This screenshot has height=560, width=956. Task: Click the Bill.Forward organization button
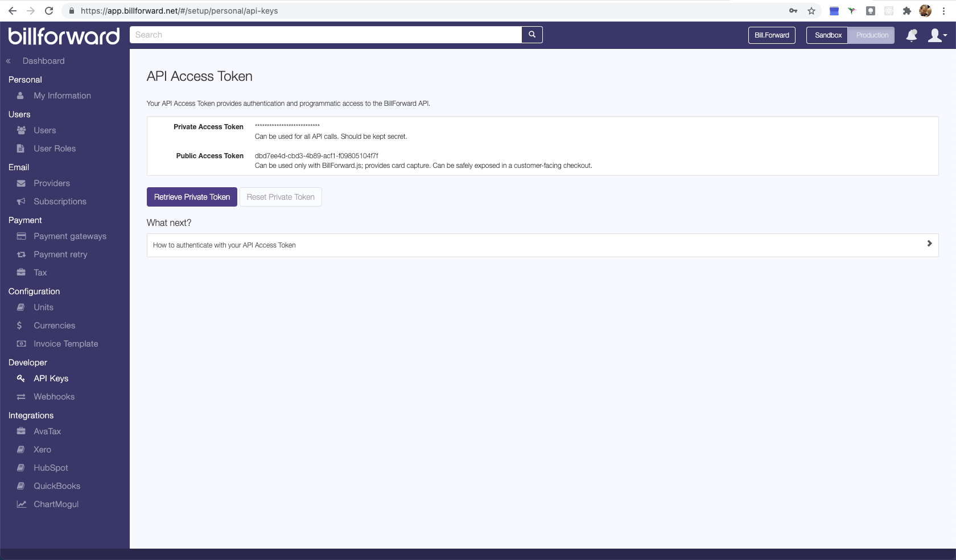click(772, 35)
